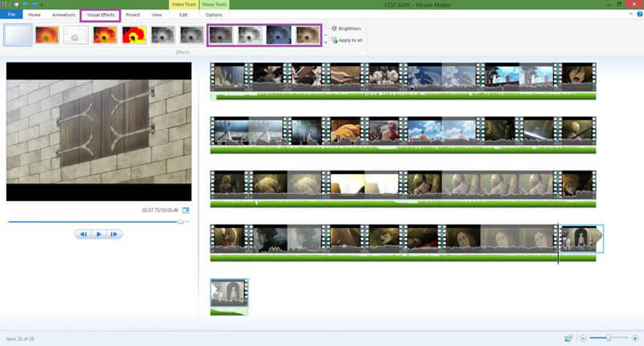Apply the light gray effect in highlighted group
The height and width of the screenshot is (346, 644).
250,35
